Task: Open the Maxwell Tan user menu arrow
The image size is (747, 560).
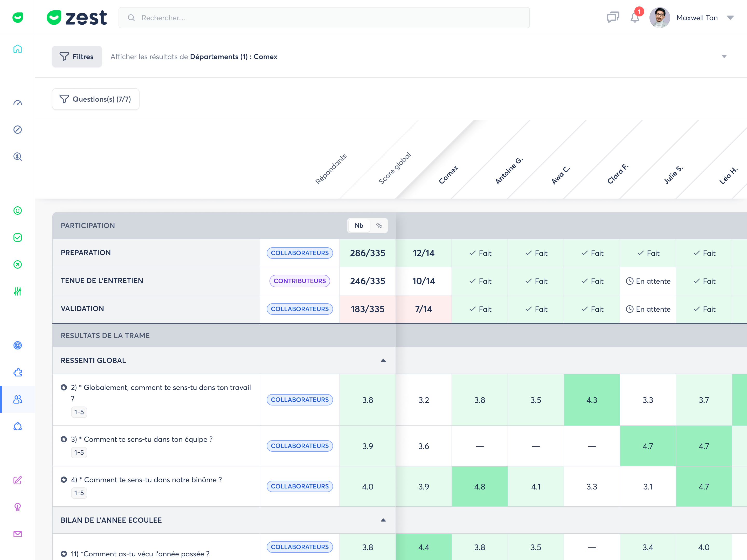Action: 730,18
